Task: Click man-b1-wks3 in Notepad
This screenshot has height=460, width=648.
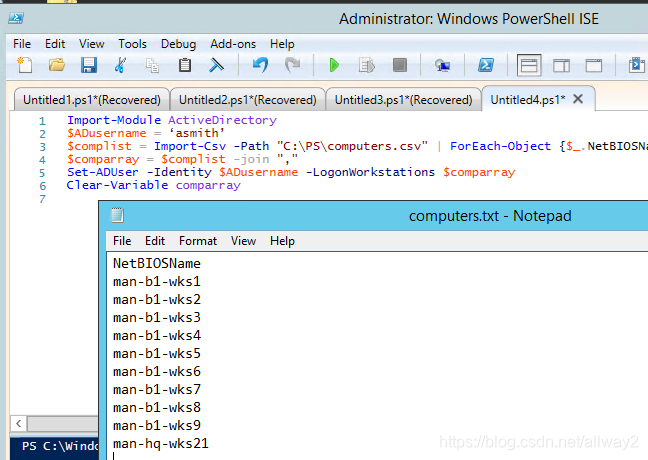Action: point(157,317)
